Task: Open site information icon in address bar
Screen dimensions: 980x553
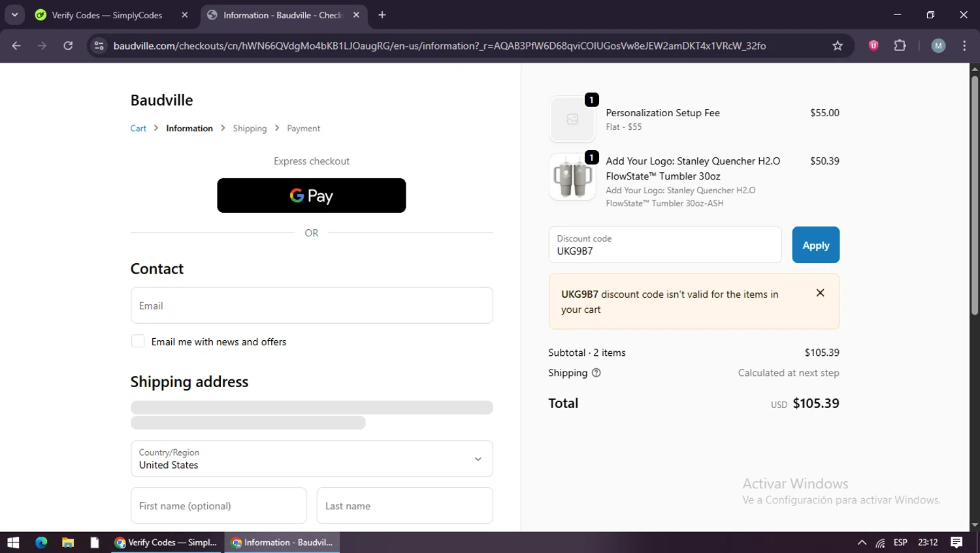Action: (x=99, y=46)
